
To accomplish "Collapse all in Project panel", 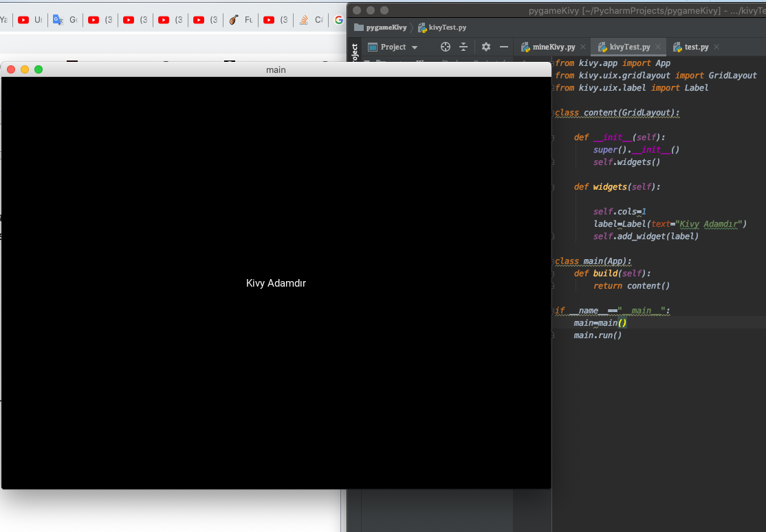I will 463,47.
